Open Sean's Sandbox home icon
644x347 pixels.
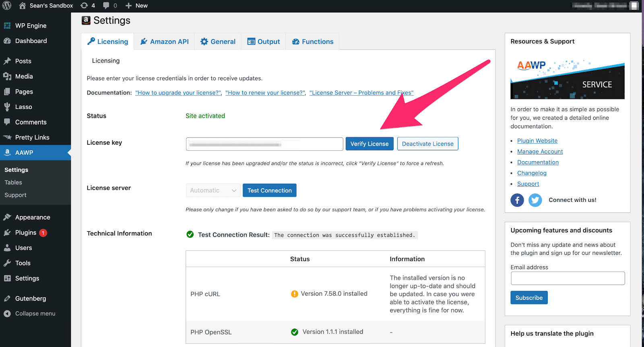pyautogui.click(x=23, y=6)
